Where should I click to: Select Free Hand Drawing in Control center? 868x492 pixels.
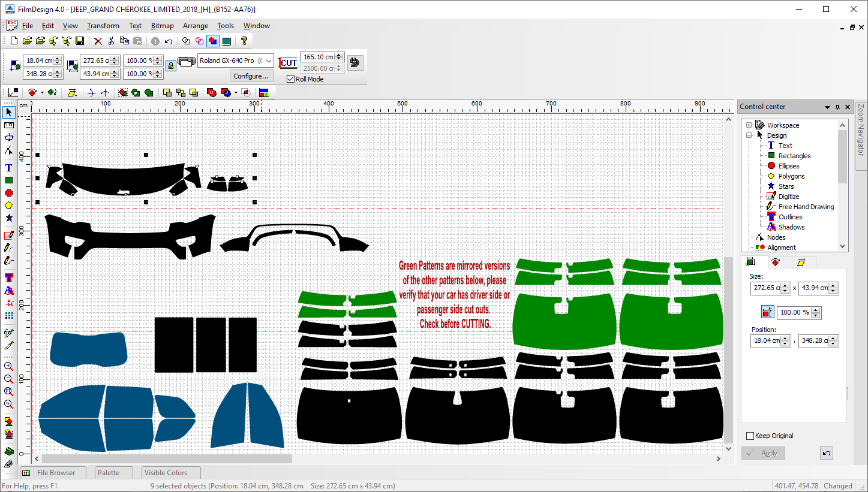click(806, 207)
